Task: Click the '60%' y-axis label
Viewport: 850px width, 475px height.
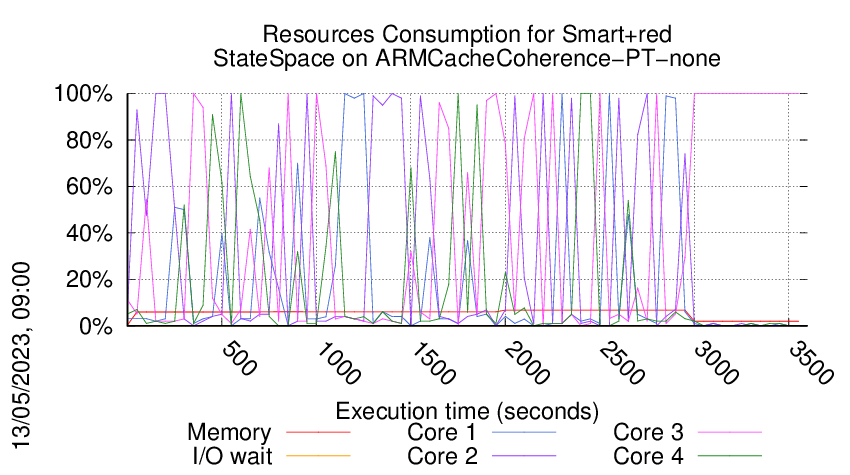Action: [89, 187]
